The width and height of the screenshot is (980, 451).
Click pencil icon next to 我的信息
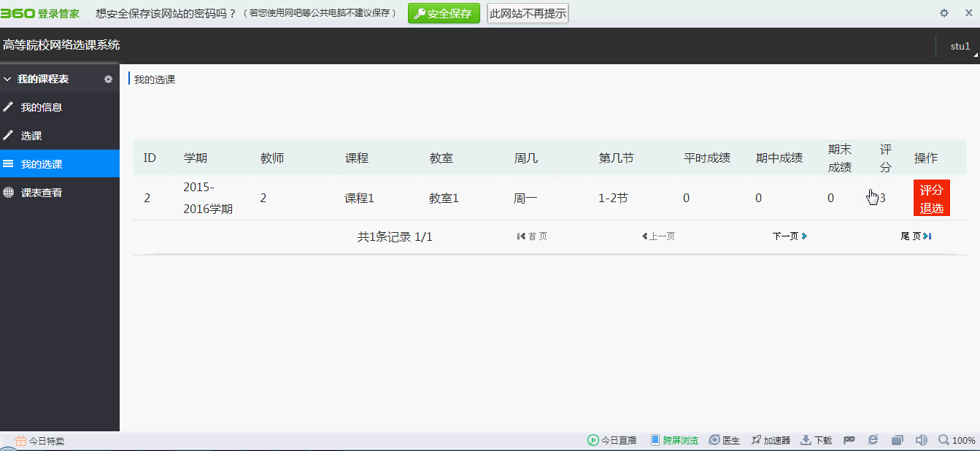pyautogui.click(x=8, y=107)
